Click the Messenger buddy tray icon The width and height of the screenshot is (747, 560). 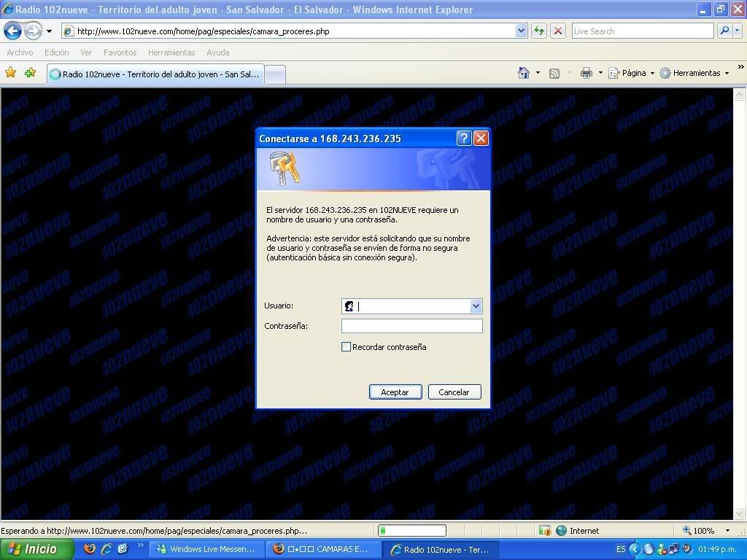tap(662, 549)
